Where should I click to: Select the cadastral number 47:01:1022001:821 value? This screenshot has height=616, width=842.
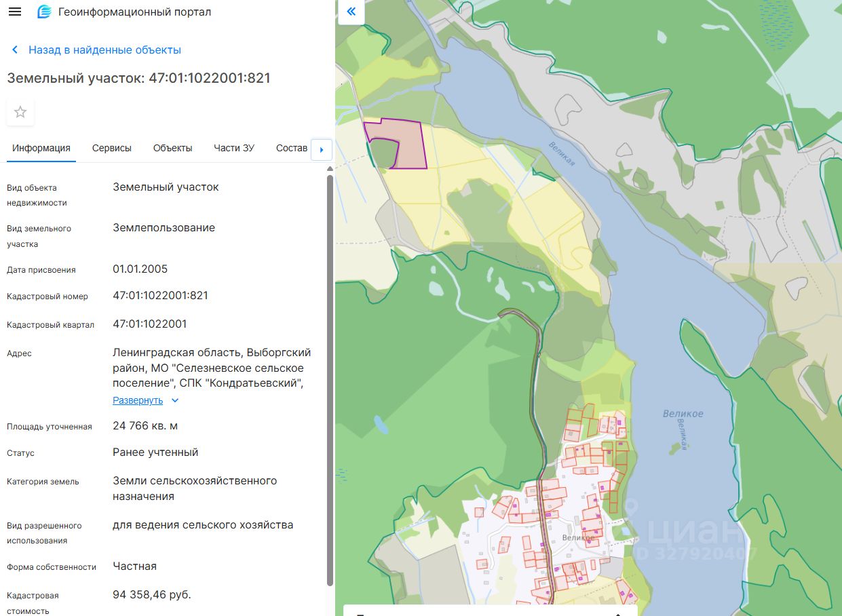[161, 296]
